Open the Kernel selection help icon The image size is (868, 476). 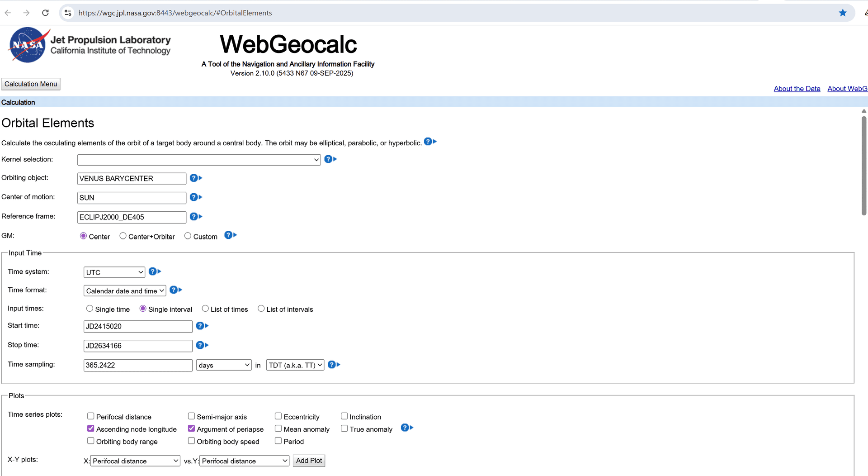(329, 159)
